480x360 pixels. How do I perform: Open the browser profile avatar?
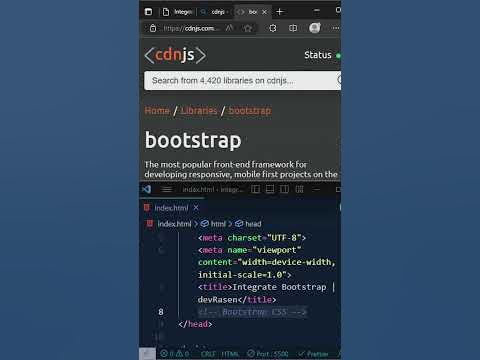click(x=315, y=28)
